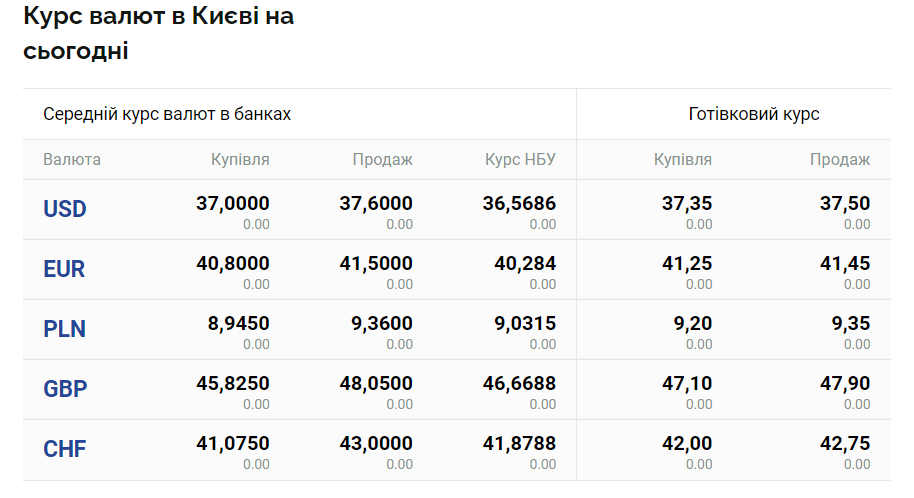Click the bank average Продаж column header
Image resolution: width=914 pixels, height=498 pixels.
[x=382, y=159]
